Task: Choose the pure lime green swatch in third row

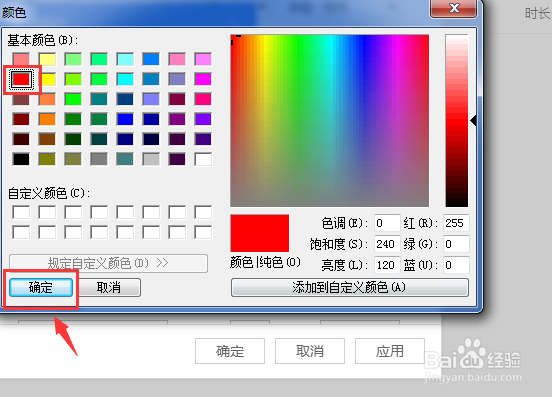Action: pos(73,99)
